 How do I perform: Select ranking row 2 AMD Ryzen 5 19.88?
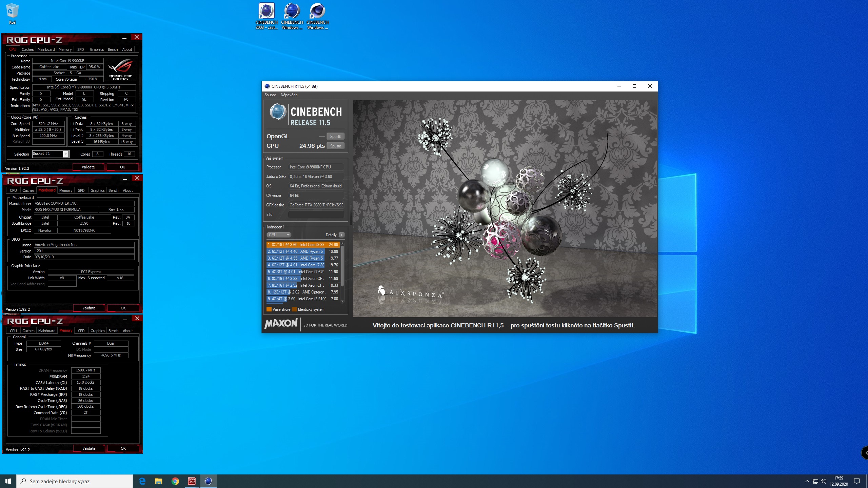303,251
